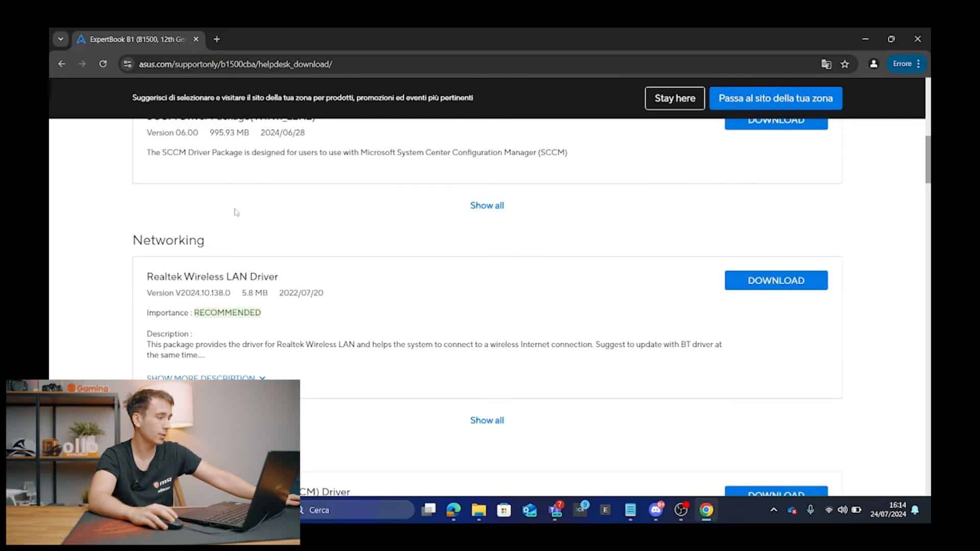Open Microsoft Store from the taskbar
The image size is (980, 551).
pyautogui.click(x=504, y=510)
